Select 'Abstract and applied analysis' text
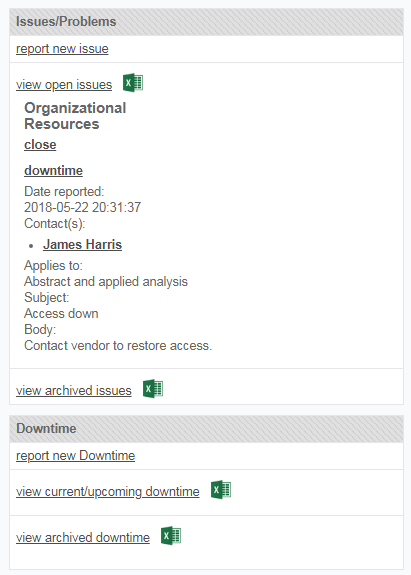Image resolution: width=411 pixels, height=575 pixels. coord(106,282)
